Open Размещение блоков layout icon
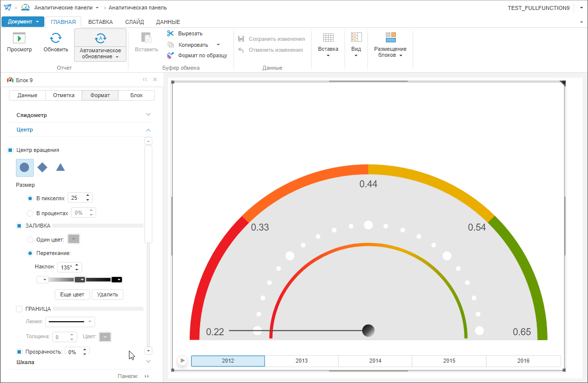The width and height of the screenshot is (588, 383). tap(390, 37)
